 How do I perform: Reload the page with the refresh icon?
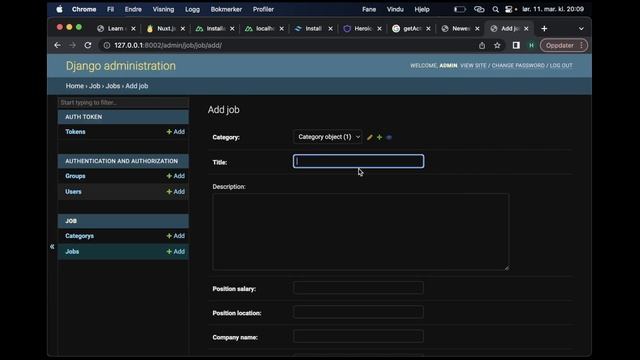coord(88,45)
